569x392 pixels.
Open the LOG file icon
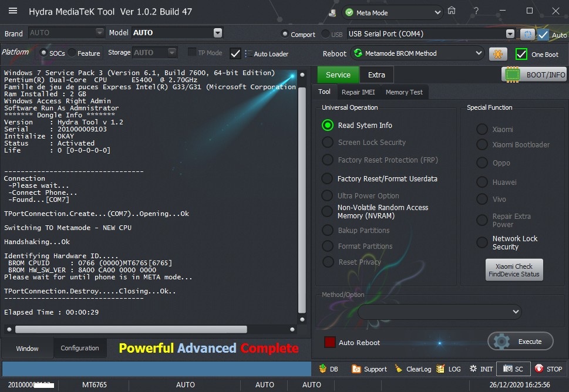coord(440,369)
